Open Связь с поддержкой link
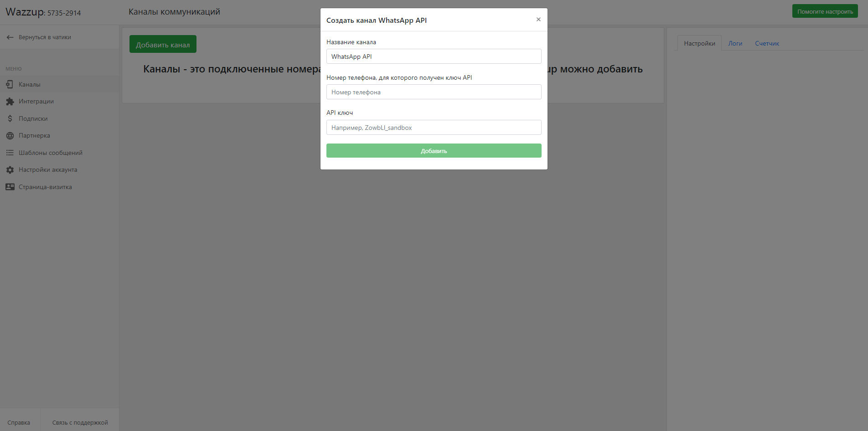The height and width of the screenshot is (431, 868). (80, 422)
